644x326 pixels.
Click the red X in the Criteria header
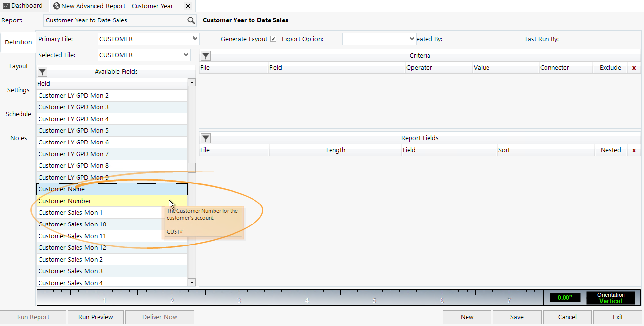tap(633, 67)
